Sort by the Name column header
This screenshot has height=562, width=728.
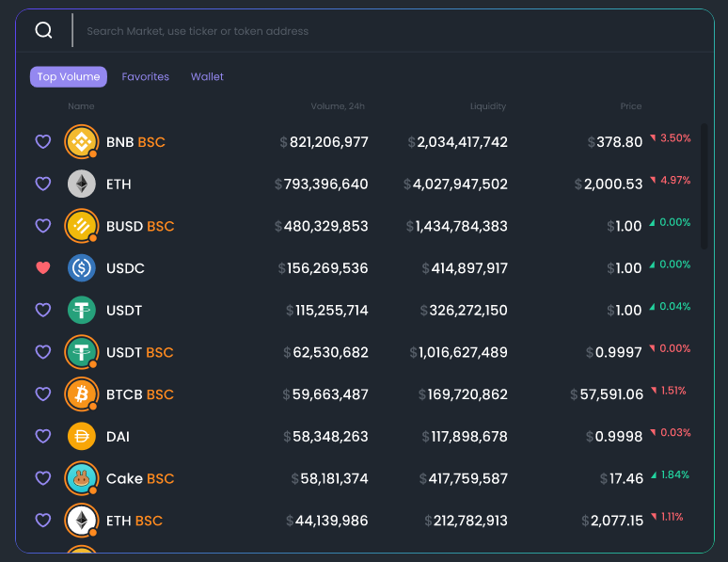point(81,106)
